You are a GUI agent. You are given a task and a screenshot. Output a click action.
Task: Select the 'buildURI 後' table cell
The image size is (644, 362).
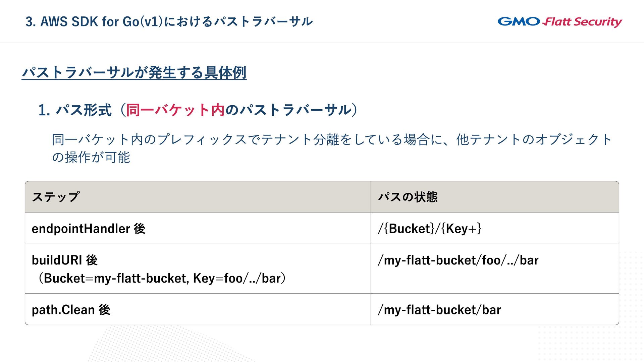point(65,260)
